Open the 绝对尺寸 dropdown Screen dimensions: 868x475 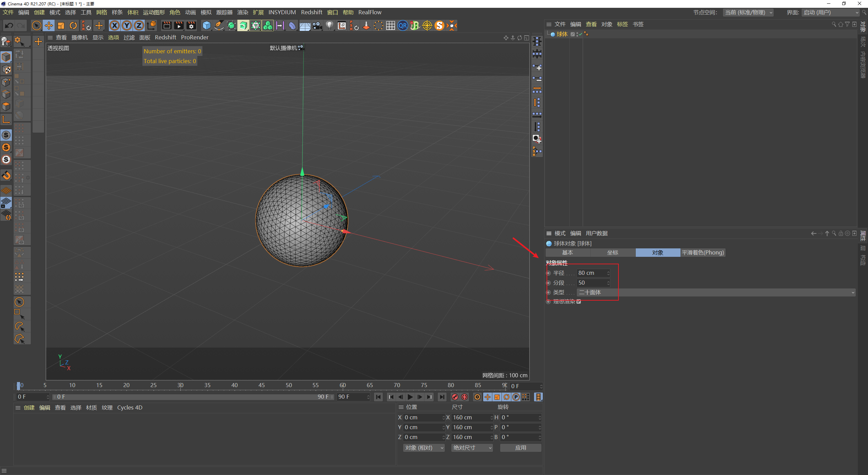pyautogui.click(x=472, y=448)
